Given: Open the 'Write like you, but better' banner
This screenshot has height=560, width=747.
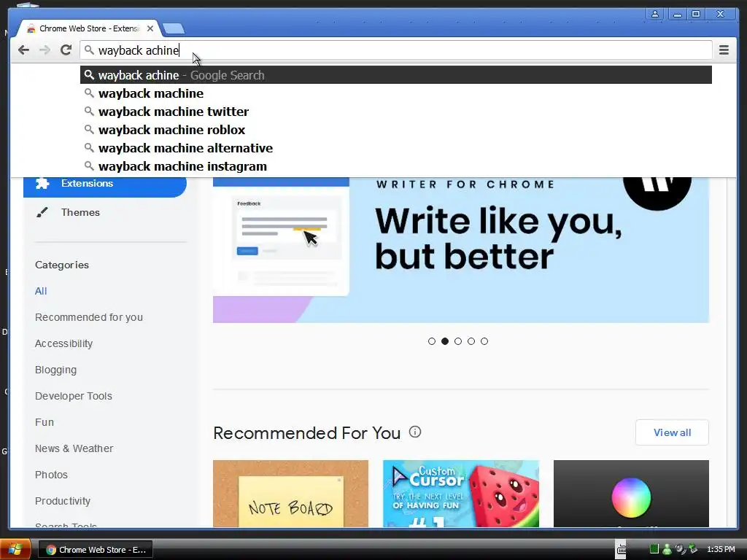Looking at the screenshot, I should coord(461,250).
